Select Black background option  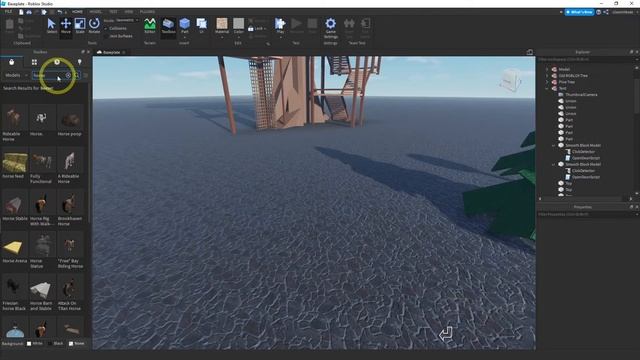pyautogui.click(x=50, y=344)
